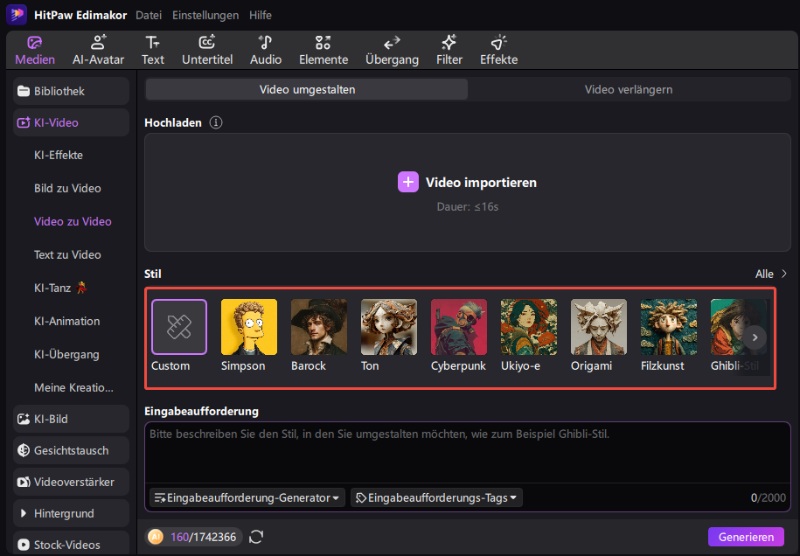Switch to the Video verlängern tab

(x=628, y=90)
